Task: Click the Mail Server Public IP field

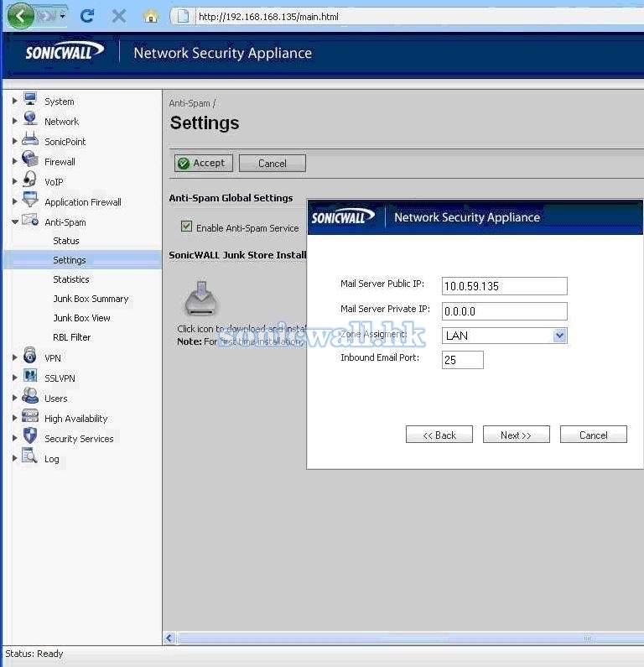Action: 504,286
